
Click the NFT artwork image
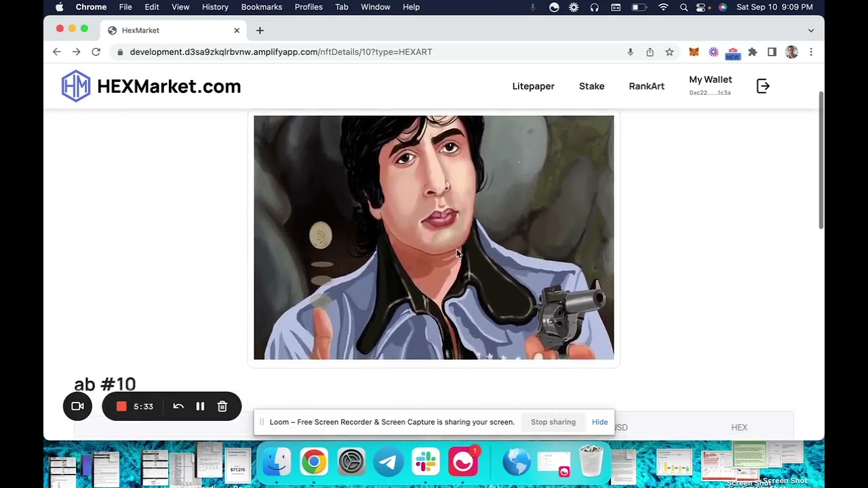coord(433,237)
